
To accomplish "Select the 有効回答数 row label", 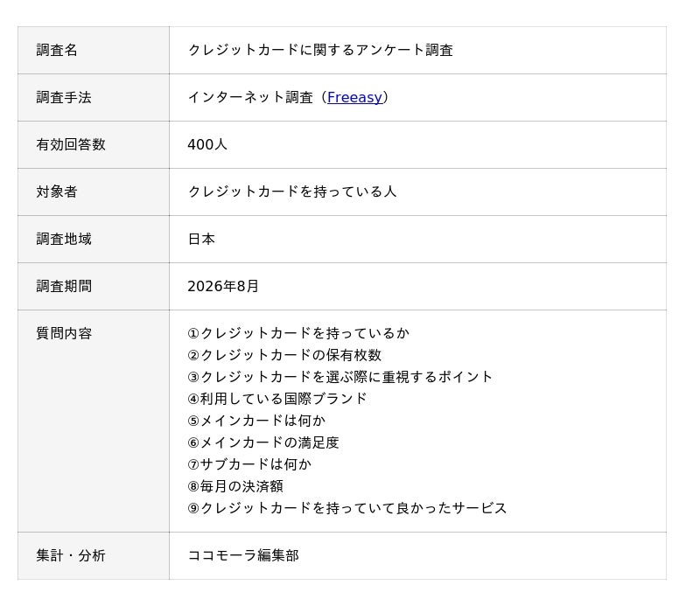I will point(94,144).
